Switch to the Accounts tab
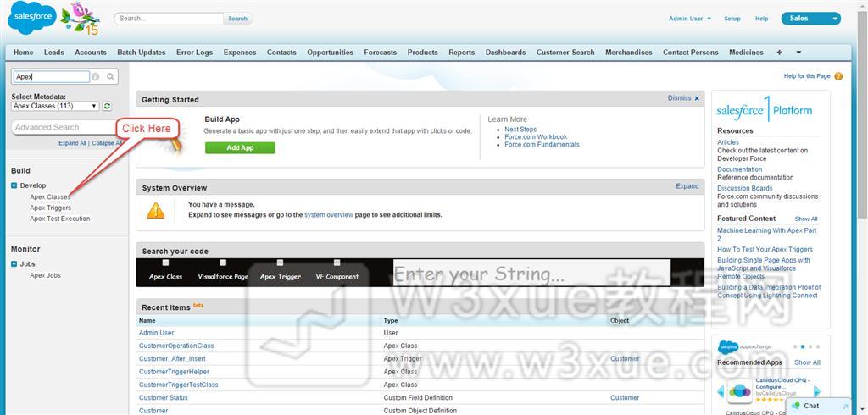This screenshot has width=868, height=415. [90, 52]
